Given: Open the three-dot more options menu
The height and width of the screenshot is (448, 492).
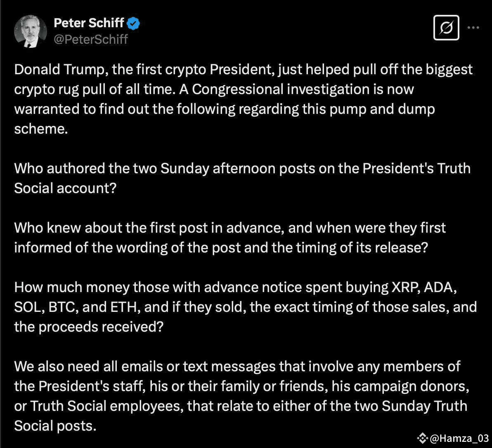Looking at the screenshot, I should pyautogui.click(x=473, y=28).
